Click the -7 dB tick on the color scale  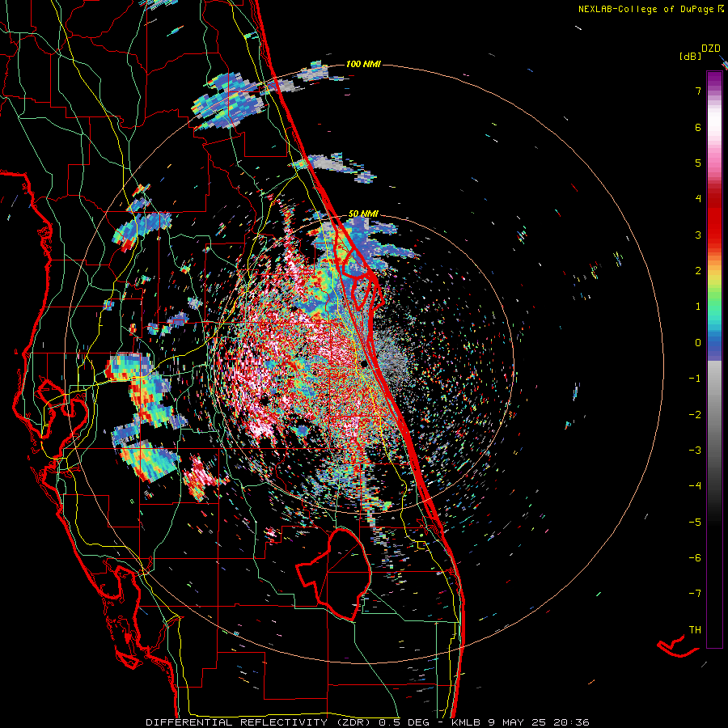(x=695, y=594)
